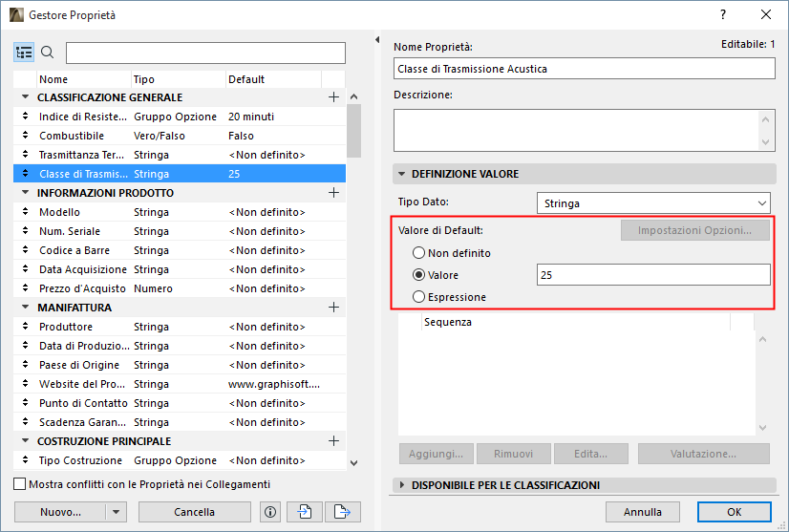Click property list scrollbar up arrow
Screen dimensions: 789x532
tap(353, 96)
